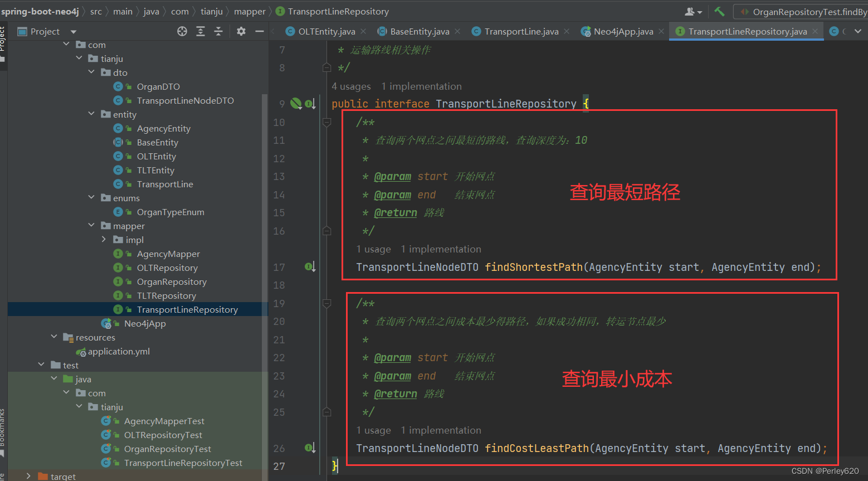Viewport: 868px width, 481px height.
Task: Fold the Javadoc comment at line 10
Action: pyautogui.click(x=327, y=122)
